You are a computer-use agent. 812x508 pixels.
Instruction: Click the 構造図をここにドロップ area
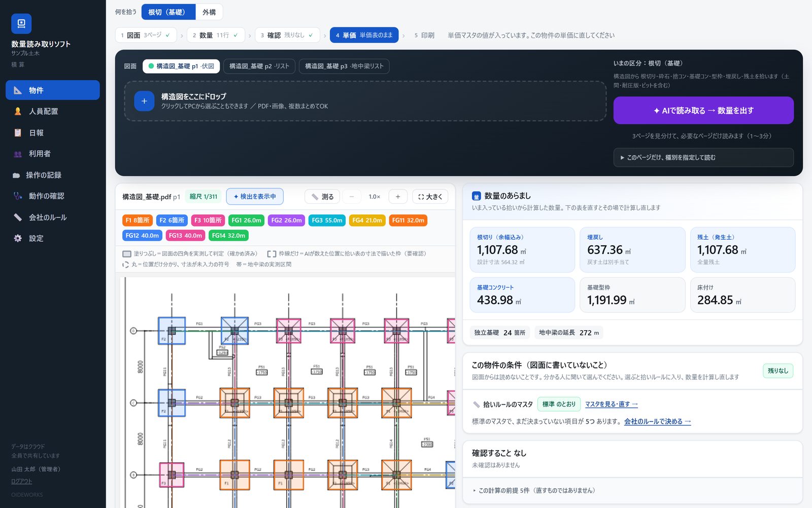click(365, 101)
